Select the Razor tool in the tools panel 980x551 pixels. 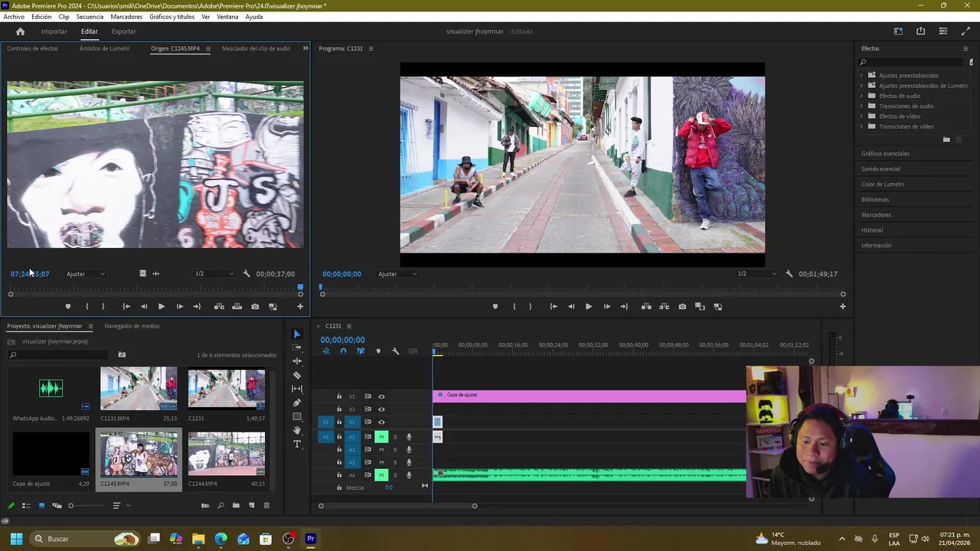coord(297,375)
